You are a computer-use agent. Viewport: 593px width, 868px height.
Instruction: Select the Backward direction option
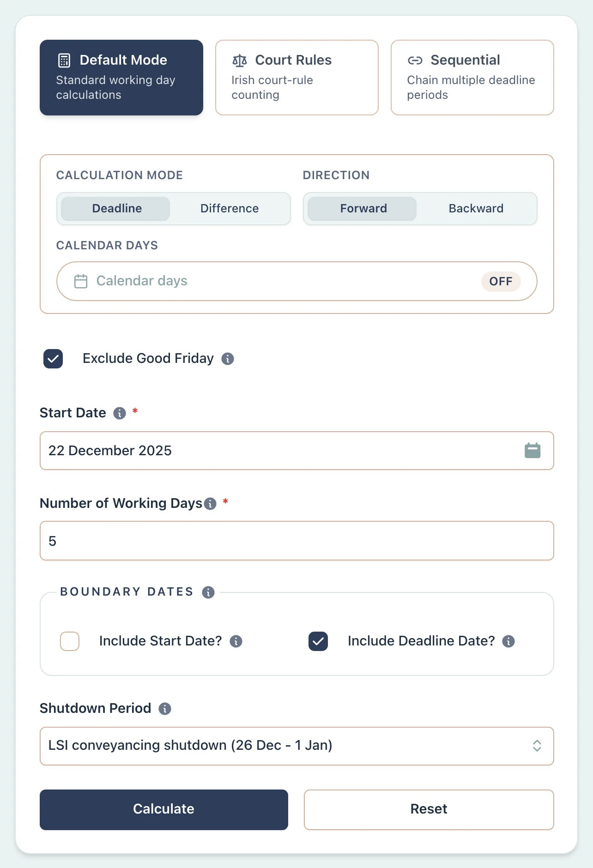click(476, 208)
